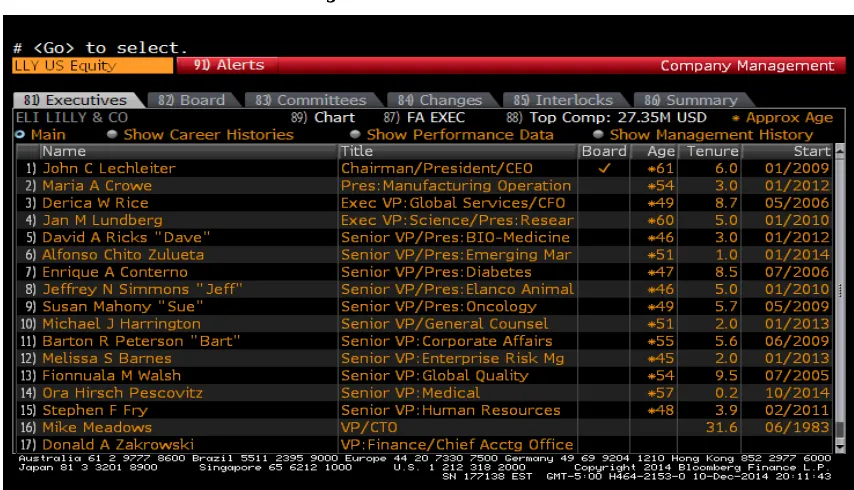The image size is (854, 490).
Task: Click the title Chairman/President/CEO
Action: (x=437, y=168)
